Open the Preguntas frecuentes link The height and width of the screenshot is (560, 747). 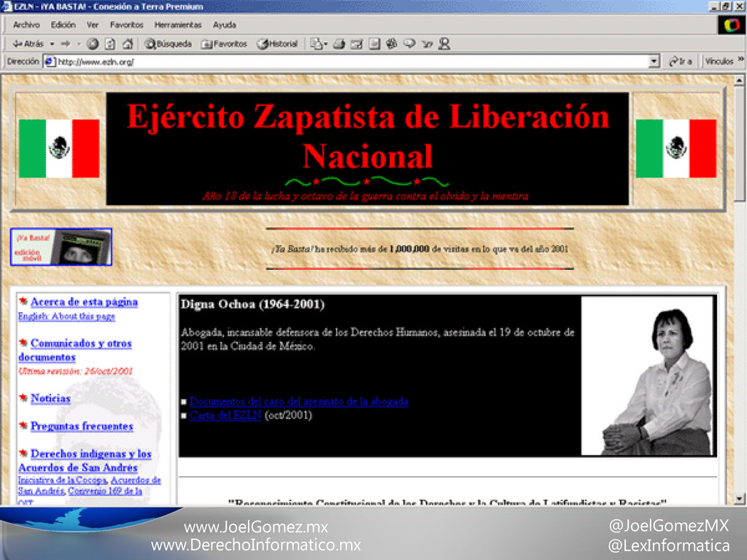coord(82,426)
